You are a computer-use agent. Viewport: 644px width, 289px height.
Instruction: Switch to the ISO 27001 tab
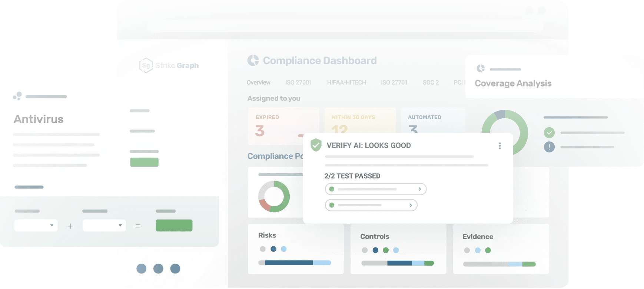[x=298, y=82]
